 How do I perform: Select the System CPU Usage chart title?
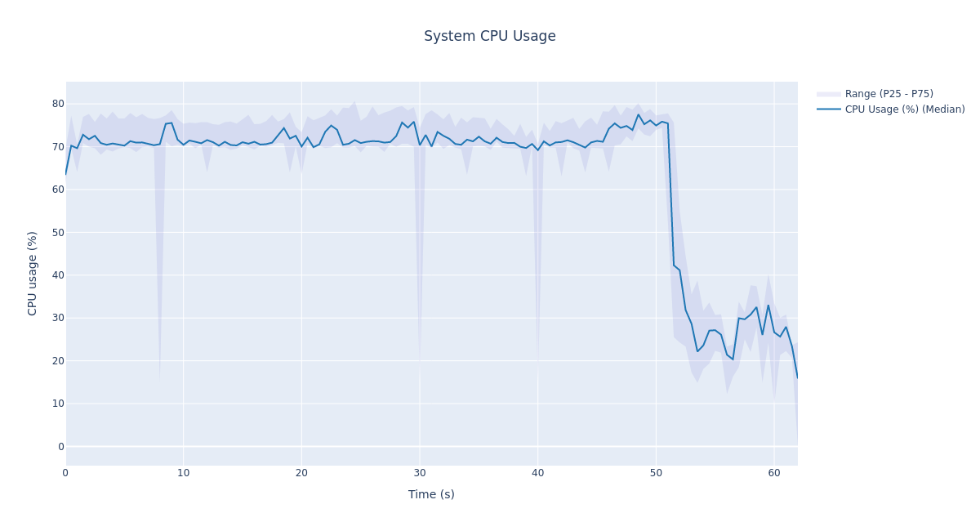point(489,37)
